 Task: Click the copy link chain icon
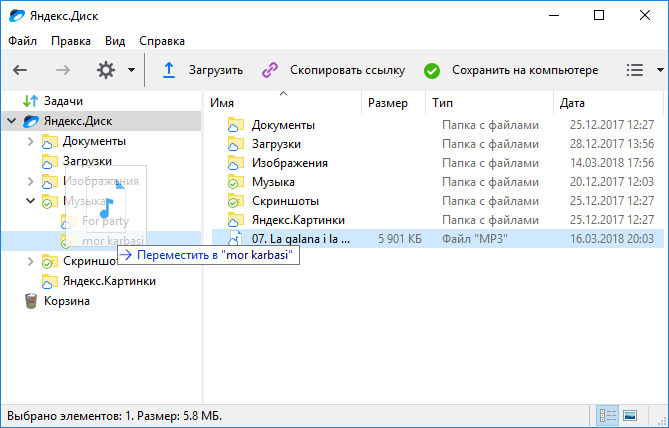(269, 70)
